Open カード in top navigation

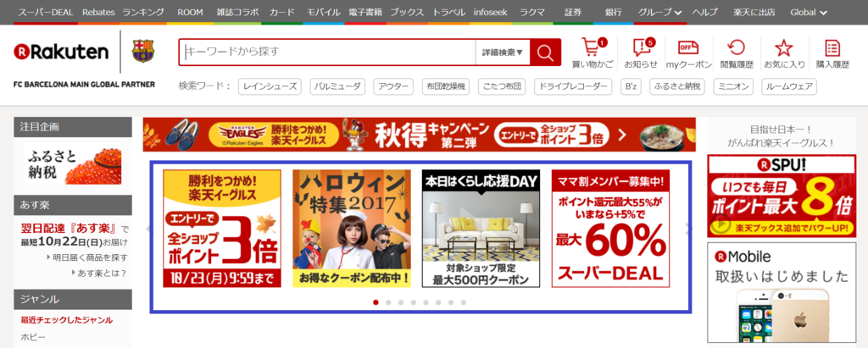pos(282,12)
